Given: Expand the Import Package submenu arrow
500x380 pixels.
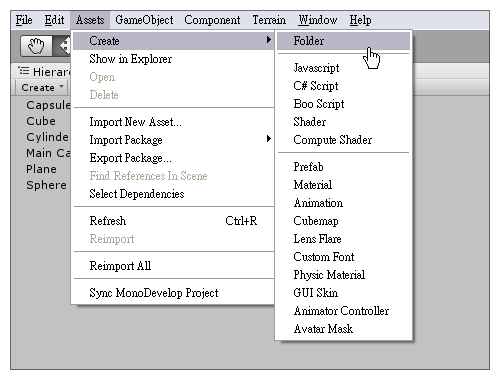Looking at the screenshot, I should [x=269, y=139].
